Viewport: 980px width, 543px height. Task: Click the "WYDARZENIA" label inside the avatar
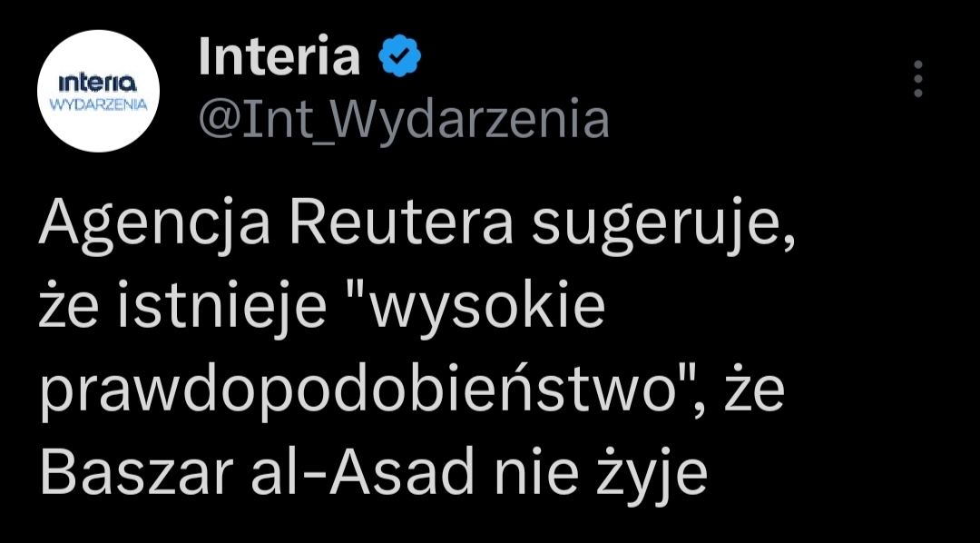(98, 104)
